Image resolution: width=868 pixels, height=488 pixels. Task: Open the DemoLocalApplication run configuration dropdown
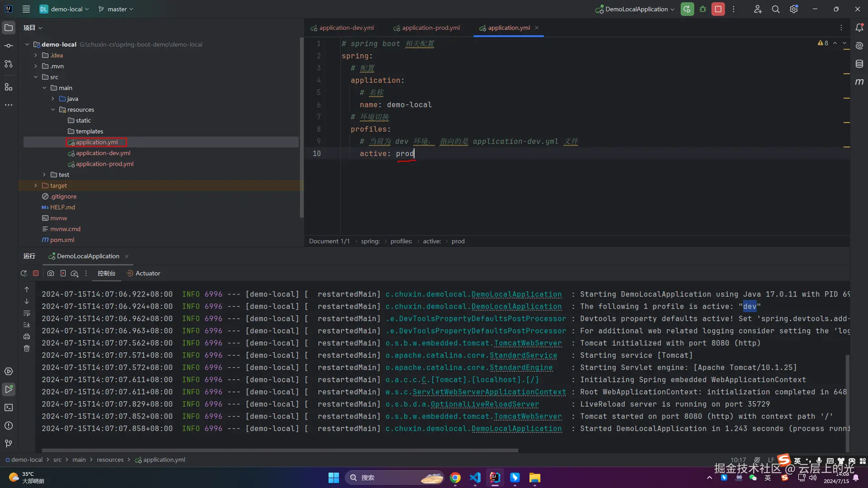(x=635, y=9)
